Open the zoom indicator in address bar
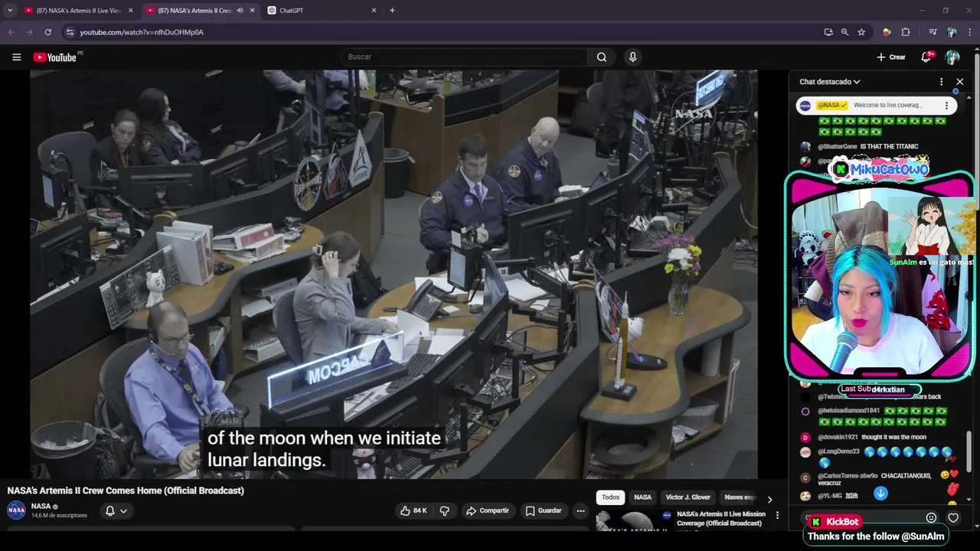Viewport: 980px width, 551px height. (844, 32)
